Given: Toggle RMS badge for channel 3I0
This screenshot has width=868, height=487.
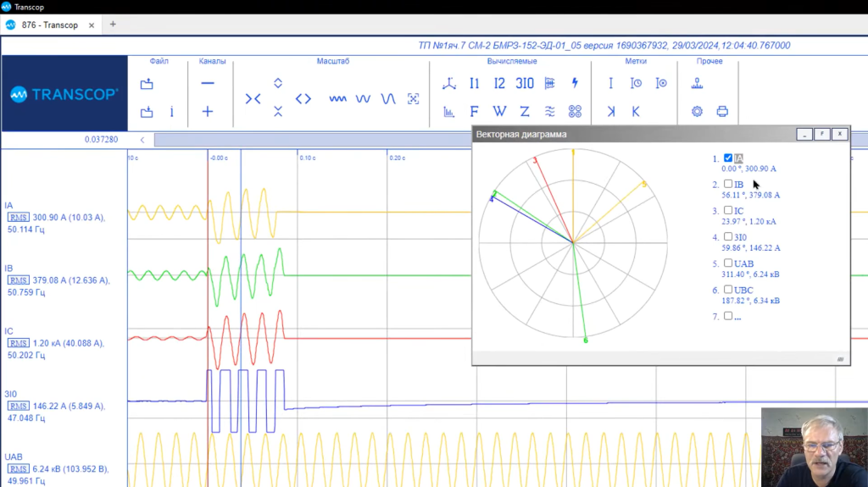Looking at the screenshot, I should click(x=19, y=407).
